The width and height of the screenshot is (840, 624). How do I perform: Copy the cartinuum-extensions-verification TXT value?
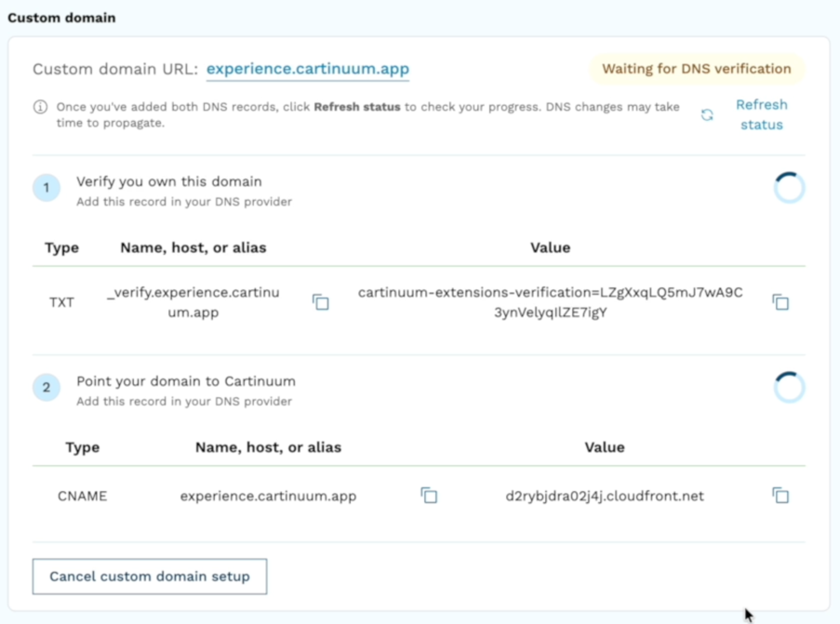point(780,302)
